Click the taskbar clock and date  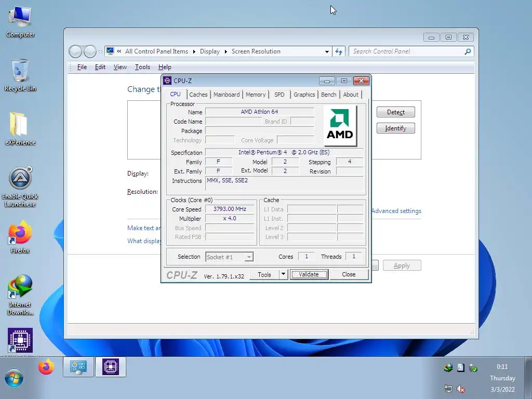(x=502, y=378)
